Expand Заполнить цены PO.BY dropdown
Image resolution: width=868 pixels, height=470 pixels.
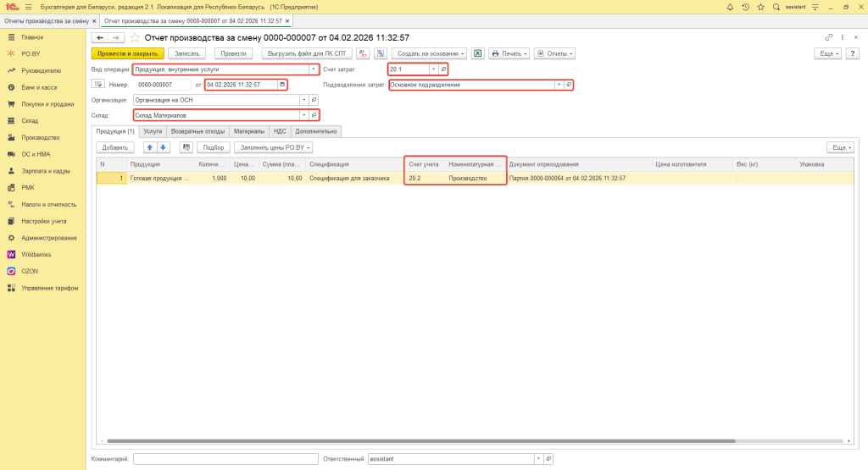(x=274, y=147)
